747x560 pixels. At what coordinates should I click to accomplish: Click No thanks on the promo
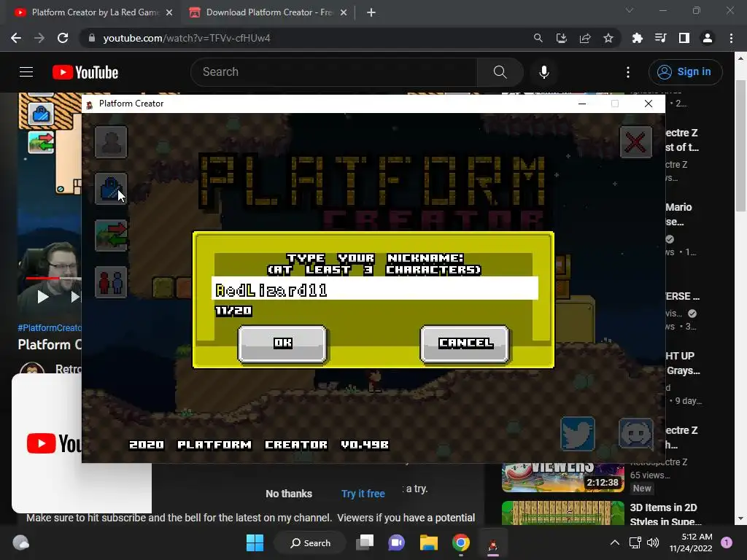pyautogui.click(x=289, y=494)
